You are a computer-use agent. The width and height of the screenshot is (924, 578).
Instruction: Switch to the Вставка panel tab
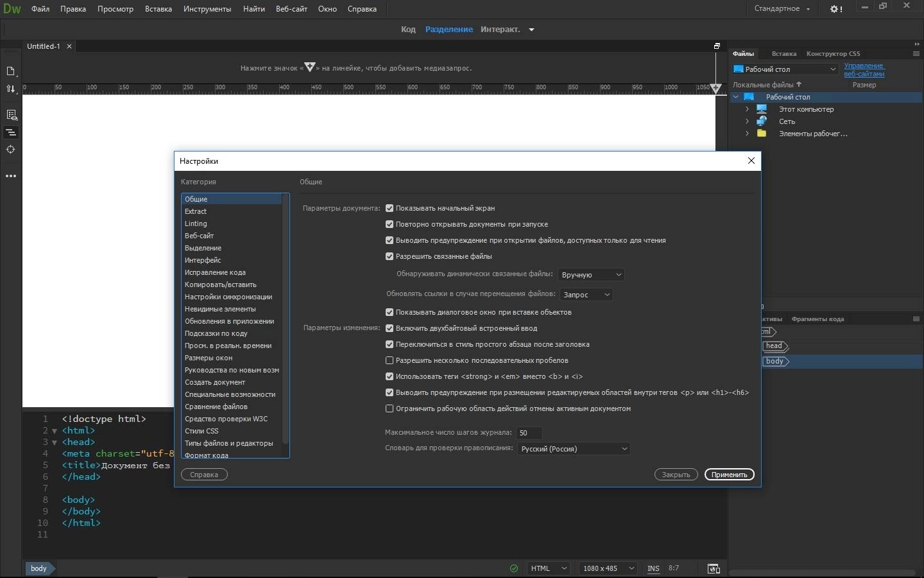784,54
